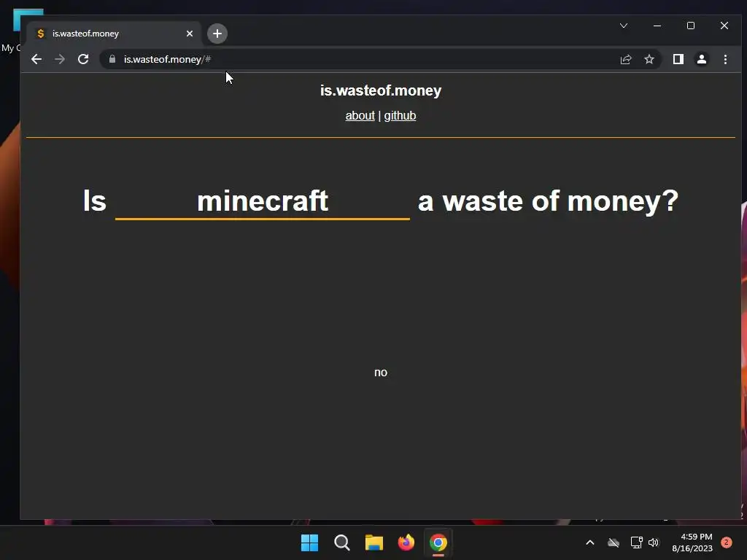Click the 'no' answer text

(381, 373)
